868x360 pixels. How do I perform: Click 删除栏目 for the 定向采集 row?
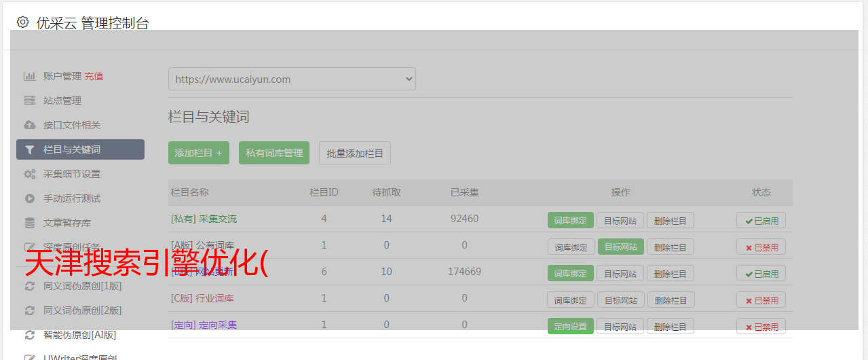671,326
